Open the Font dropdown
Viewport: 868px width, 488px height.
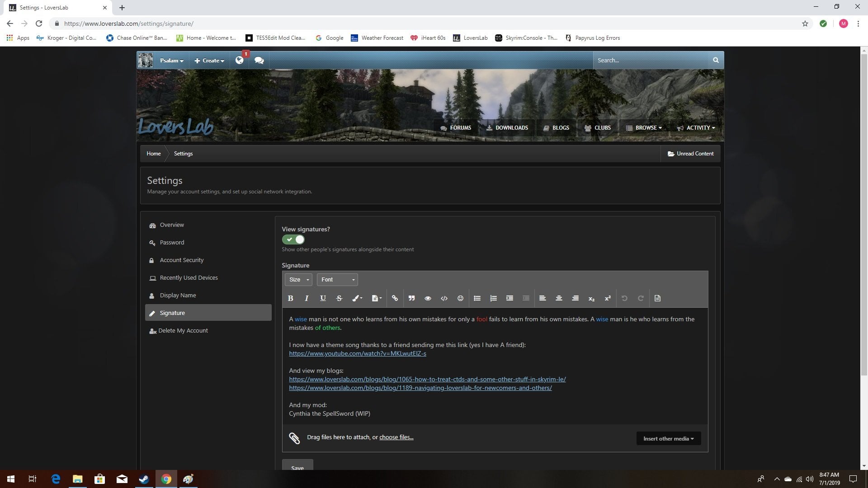[x=337, y=280]
